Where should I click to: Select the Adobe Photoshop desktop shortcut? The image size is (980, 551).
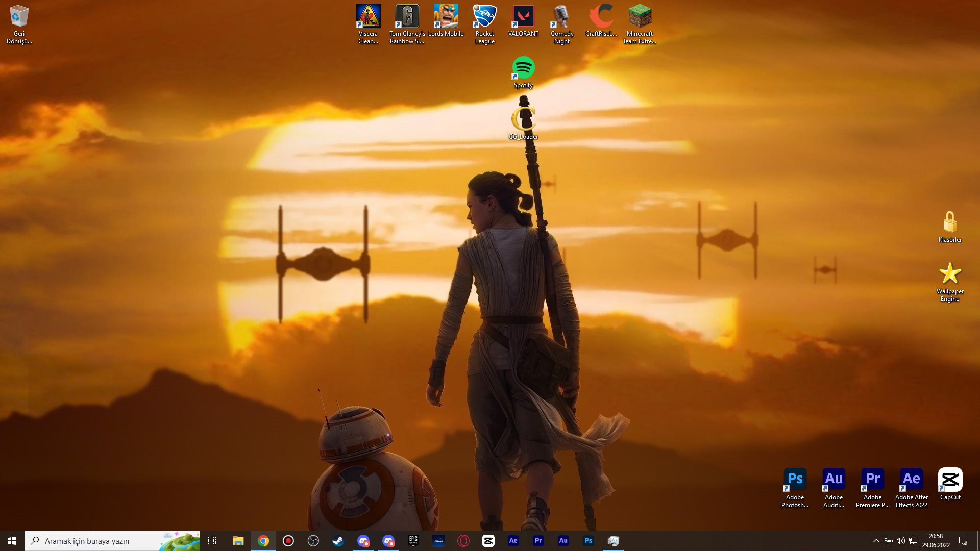click(x=795, y=488)
